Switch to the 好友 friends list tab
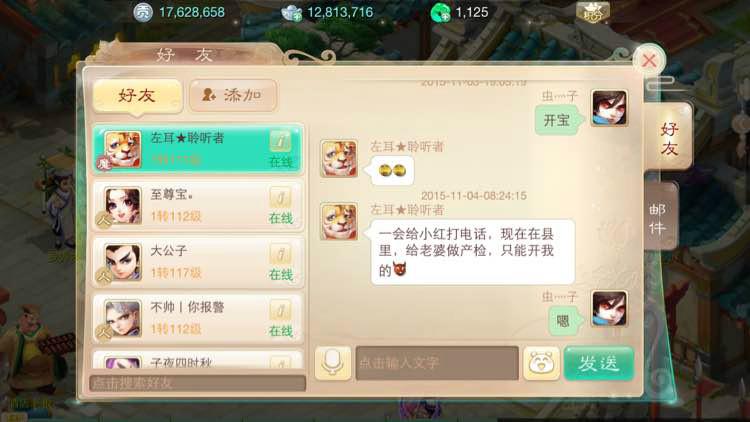 [x=138, y=96]
